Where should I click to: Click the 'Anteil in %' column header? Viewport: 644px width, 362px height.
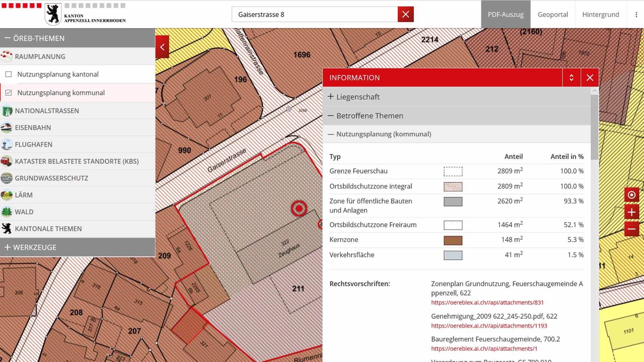click(x=567, y=157)
